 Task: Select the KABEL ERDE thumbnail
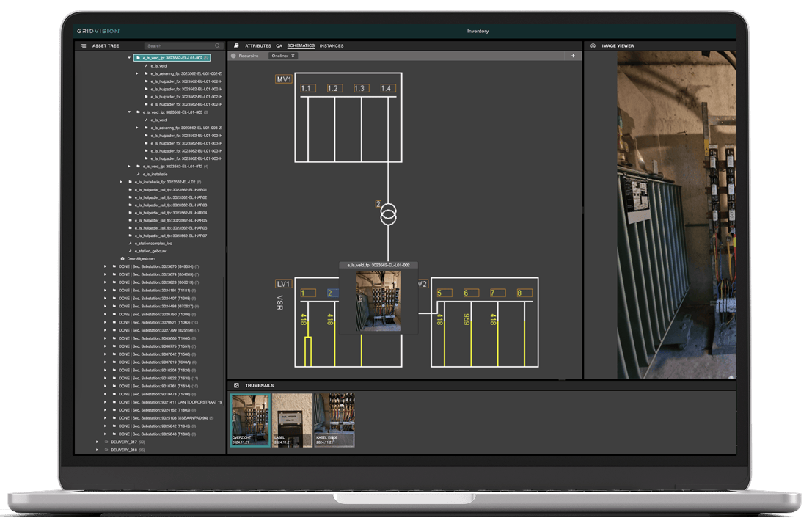(334, 420)
